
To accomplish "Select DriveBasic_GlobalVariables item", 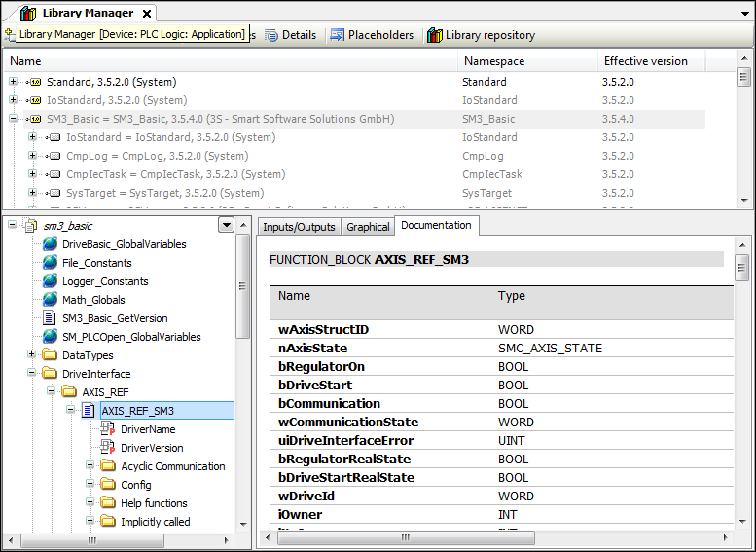I will [124, 244].
